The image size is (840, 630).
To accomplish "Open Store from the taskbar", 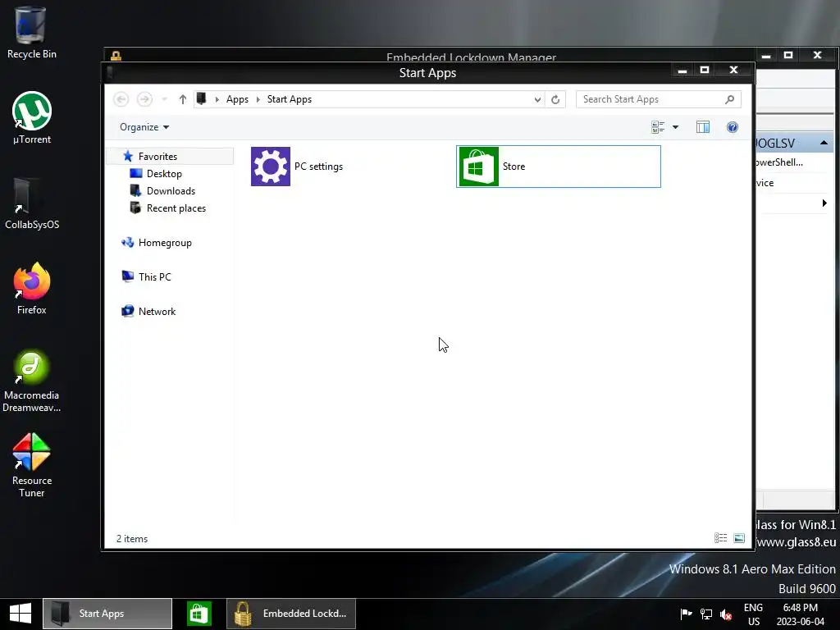I will pos(199,614).
